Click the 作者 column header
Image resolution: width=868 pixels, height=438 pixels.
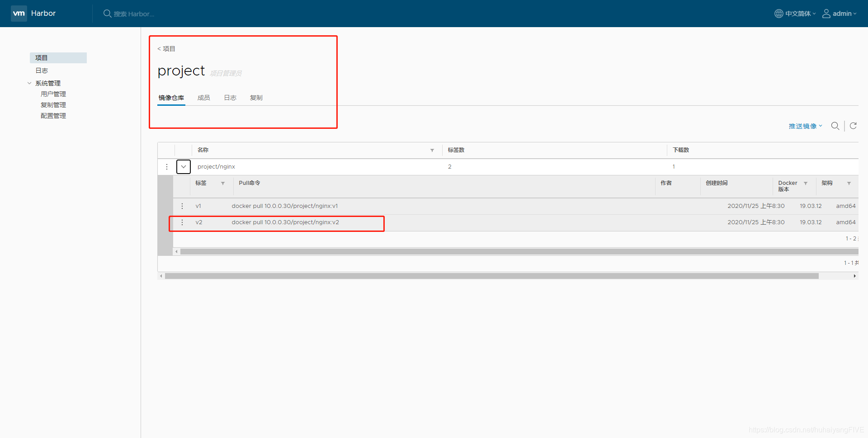click(x=666, y=183)
